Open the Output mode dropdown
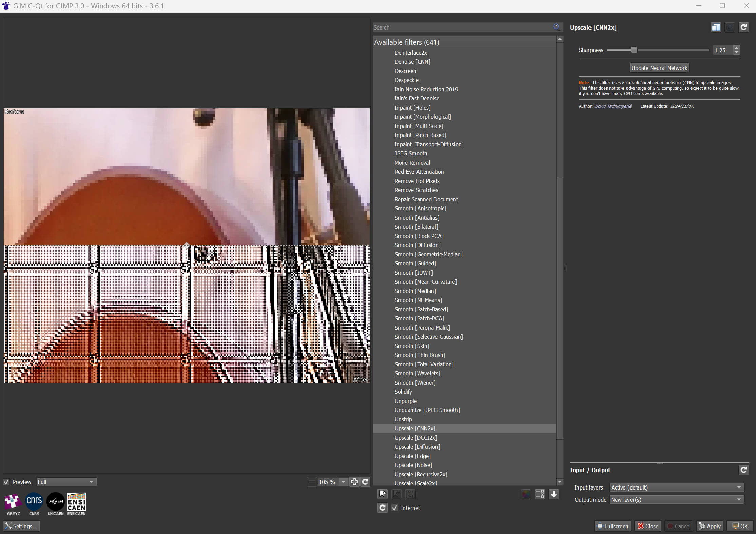756x534 pixels. pyautogui.click(x=676, y=500)
